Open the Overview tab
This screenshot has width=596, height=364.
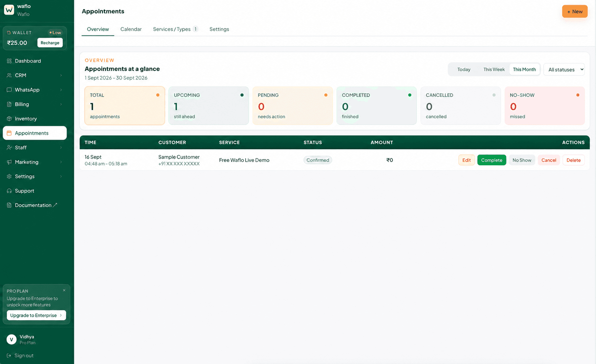[x=98, y=29]
